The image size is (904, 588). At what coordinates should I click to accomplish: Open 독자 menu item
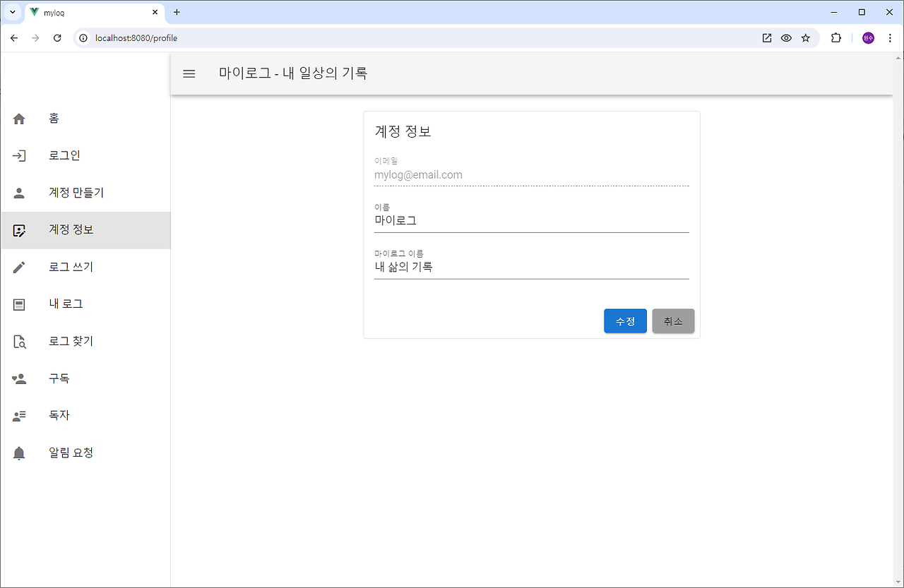[x=85, y=416]
